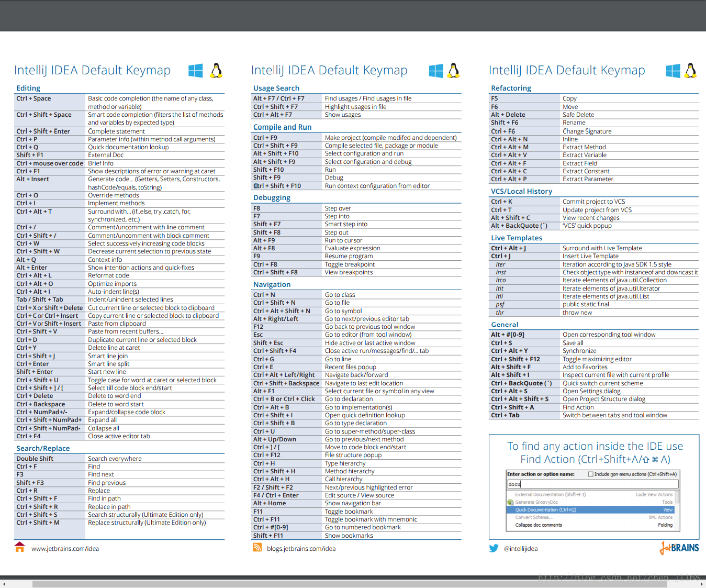The image size is (706, 588).
Task: Click the Live Templates section heading
Action: [x=517, y=238]
